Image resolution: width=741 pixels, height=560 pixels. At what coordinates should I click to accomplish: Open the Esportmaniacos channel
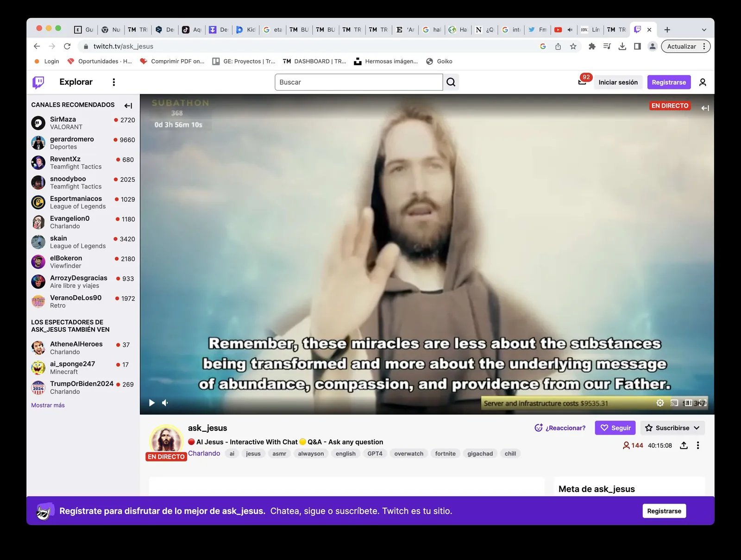tap(83, 202)
